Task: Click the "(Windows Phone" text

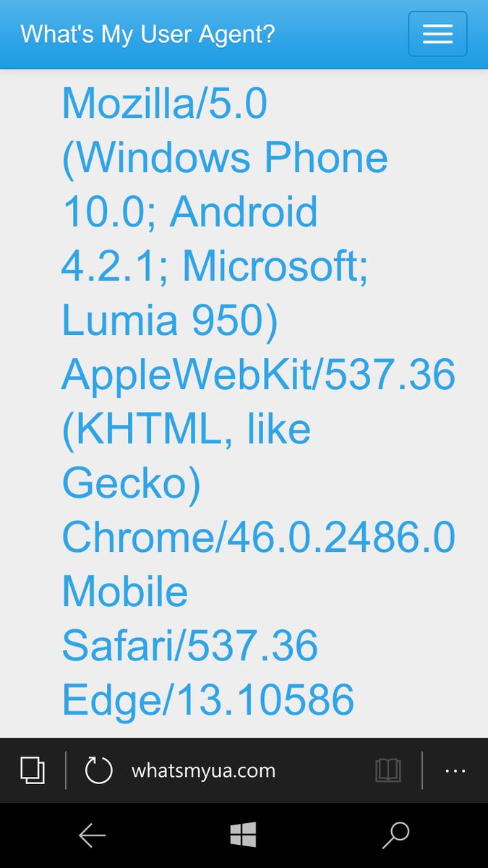Action: coord(225,158)
